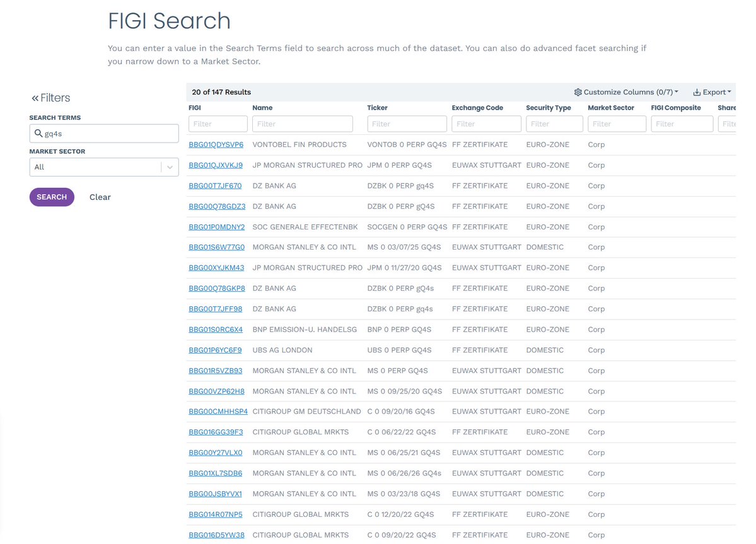756x544 pixels.
Task: Open FIGI link BBG014R07NP5
Action: click(216, 514)
